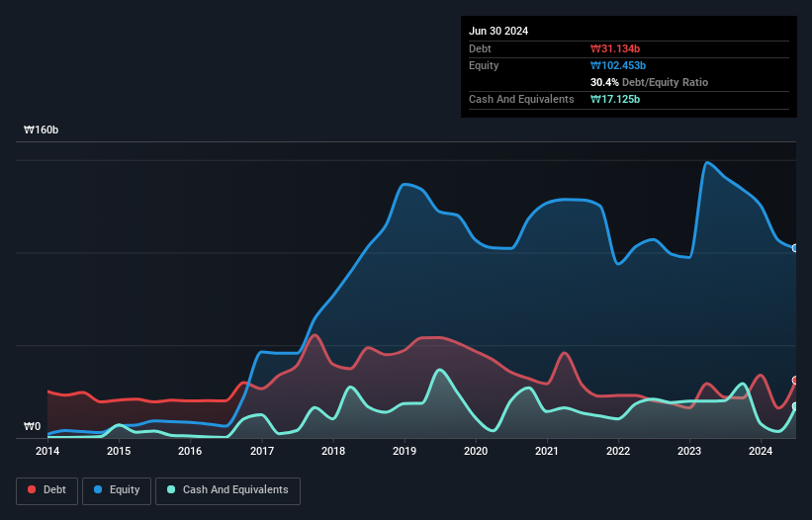
Task: Click the tooltip Equity row label
Action: pyautogui.click(x=484, y=65)
